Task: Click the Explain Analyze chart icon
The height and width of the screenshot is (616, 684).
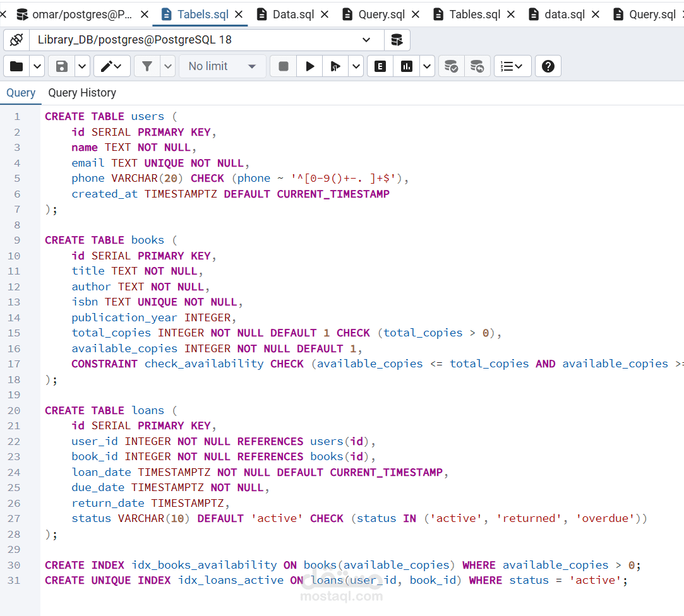Action: point(407,66)
